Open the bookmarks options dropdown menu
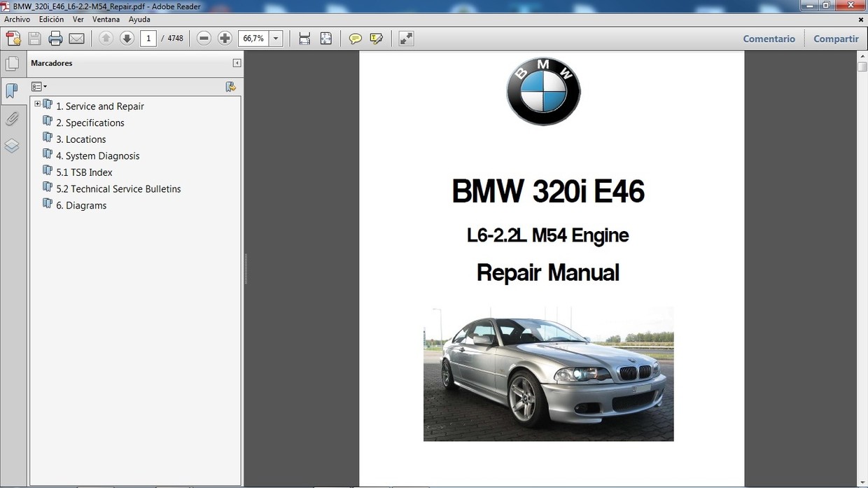The image size is (868, 488). click(39, 87)
